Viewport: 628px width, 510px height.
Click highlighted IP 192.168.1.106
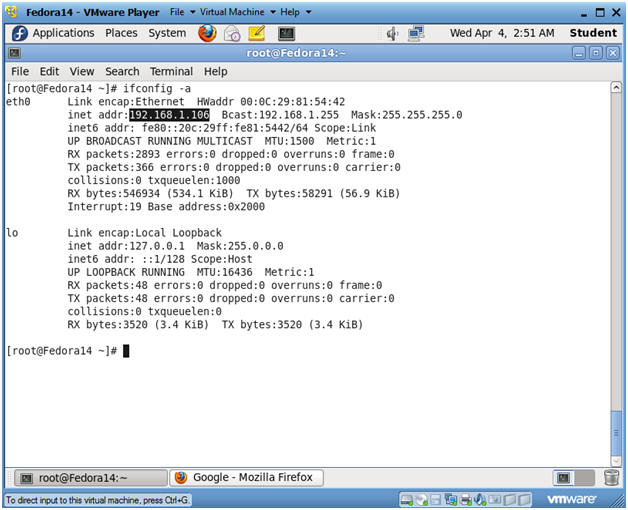tap(169, 115)
